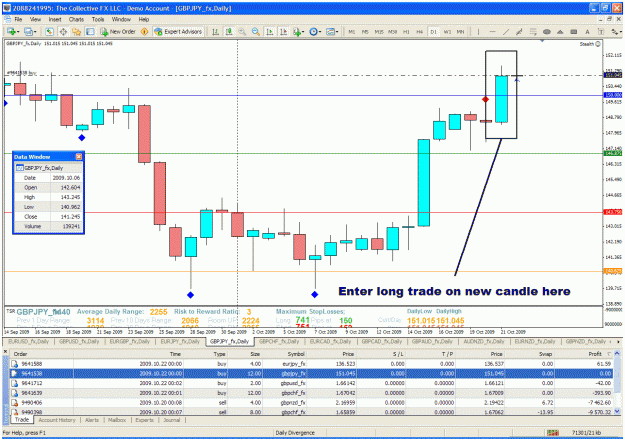The width and height of the screenshot is (625, 439).
Task: Switch timeframe to H4
Action: 420,31
